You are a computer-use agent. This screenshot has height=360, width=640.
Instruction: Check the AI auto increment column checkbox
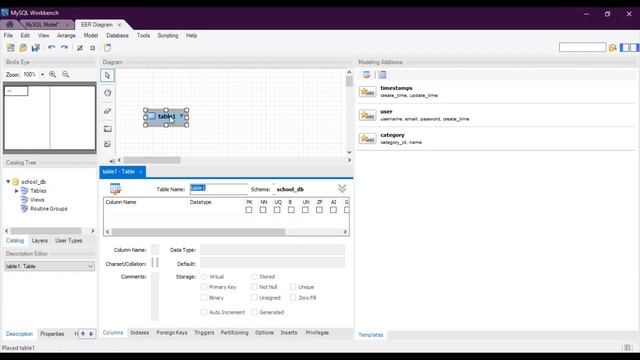(x=333, y=210)
